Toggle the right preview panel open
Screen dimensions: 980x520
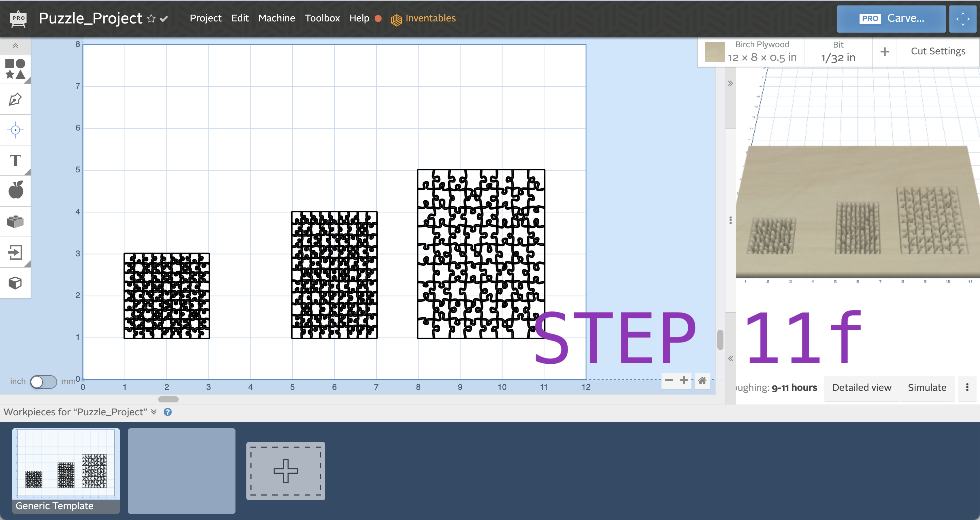pos(731,83)
